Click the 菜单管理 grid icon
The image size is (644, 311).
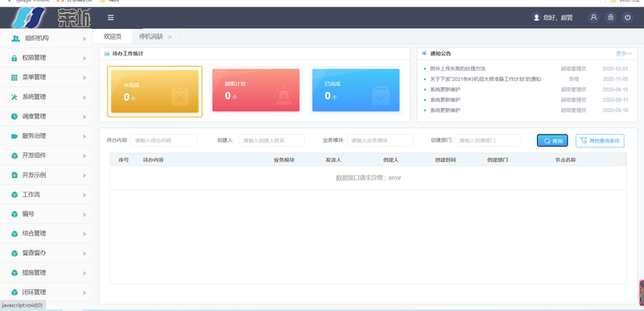coord(14,77)
